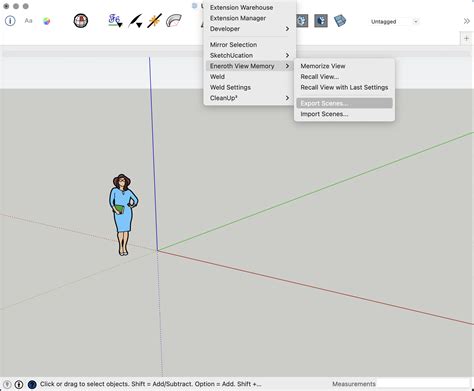Click the geo-location icon in status bar
This screenshot has width=474, height=391.
tap(7, 384)
